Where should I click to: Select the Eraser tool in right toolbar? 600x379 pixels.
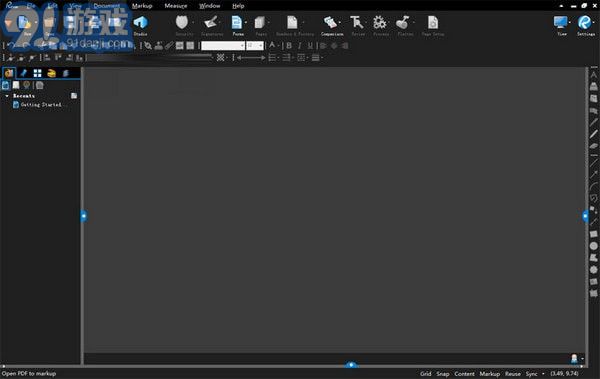click(593, 146)
